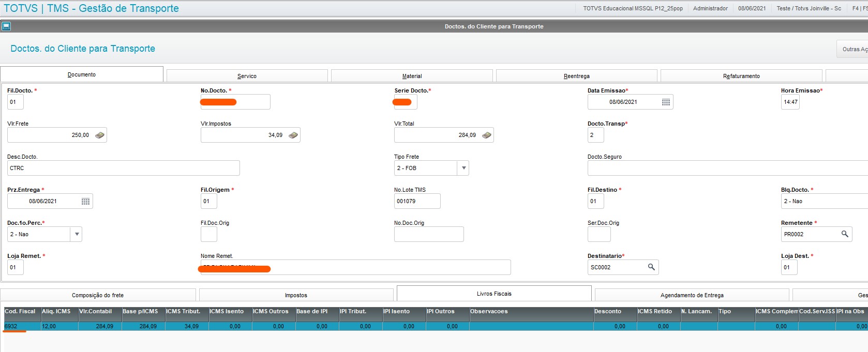The image size is (868, 352).
Task: Click the Serie Docto. input field
Action: click(x=406, y=102)
